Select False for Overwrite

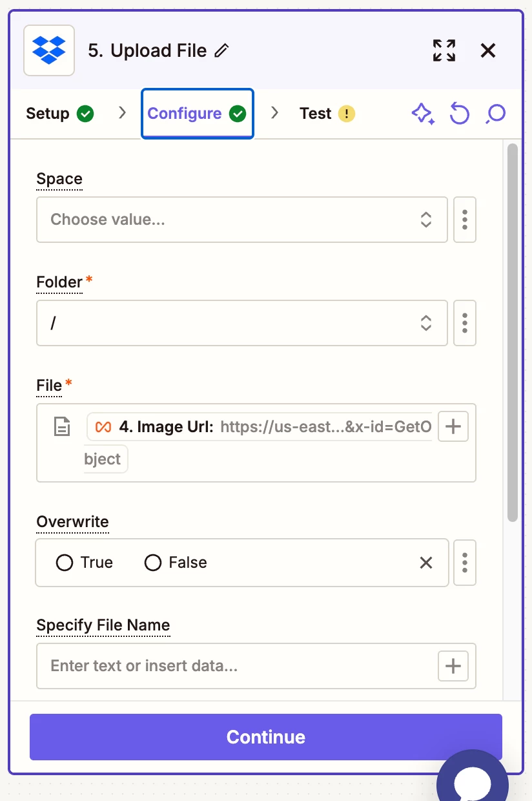point(153,563)
